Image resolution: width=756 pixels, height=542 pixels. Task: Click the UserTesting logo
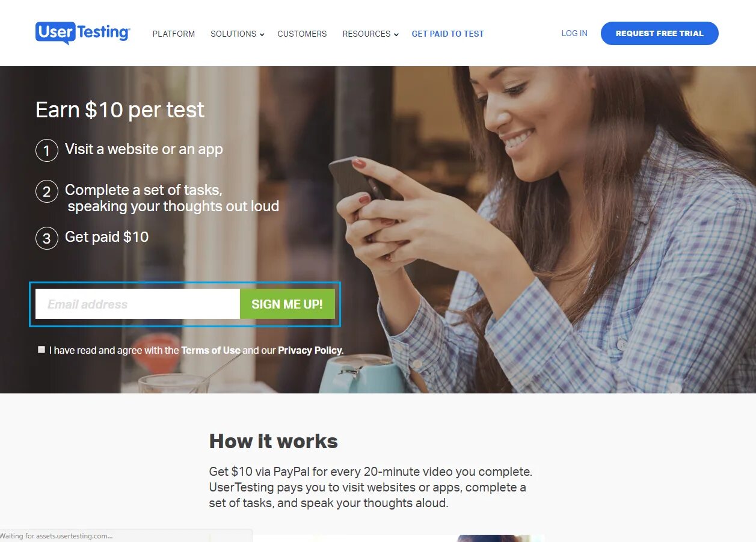tap(82, 33)
